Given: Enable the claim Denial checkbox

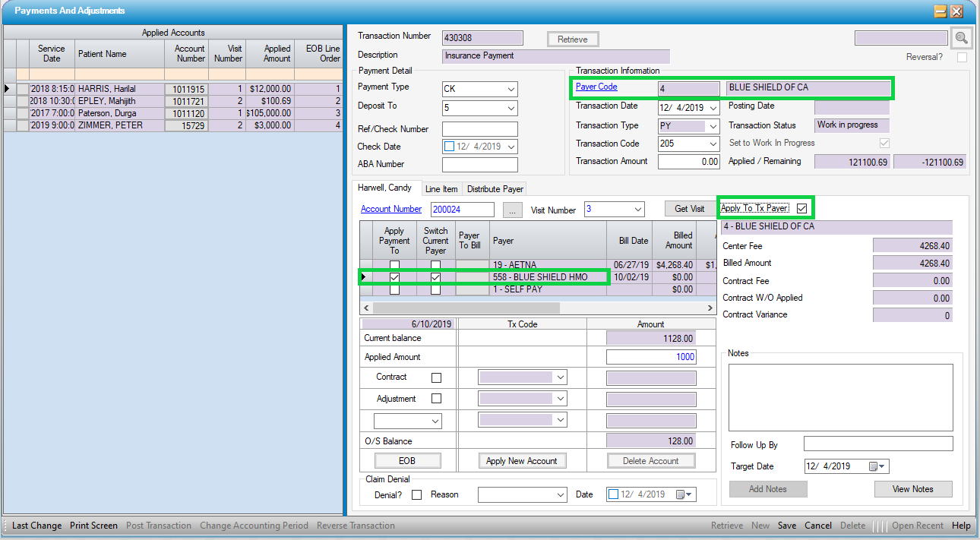Looking at the screenshot, I should (x=416, y=495).
